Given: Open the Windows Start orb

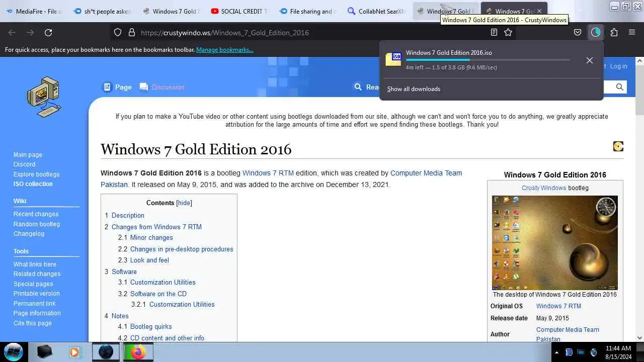Looking at the screenshot, I should [x=14, y=351].
